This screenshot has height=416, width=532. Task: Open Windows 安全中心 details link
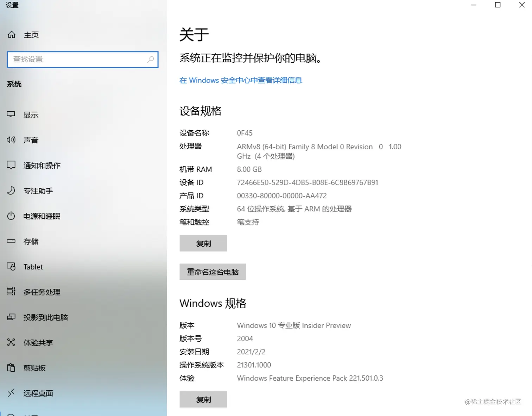click(x=241, y=80)
